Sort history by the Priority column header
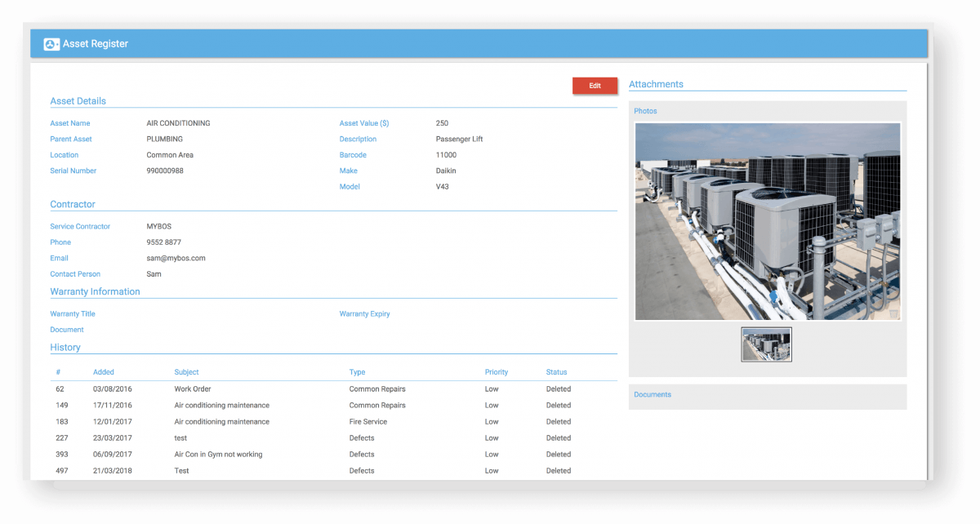This screenshot has height=524, width=980. [x=497, y=372]
